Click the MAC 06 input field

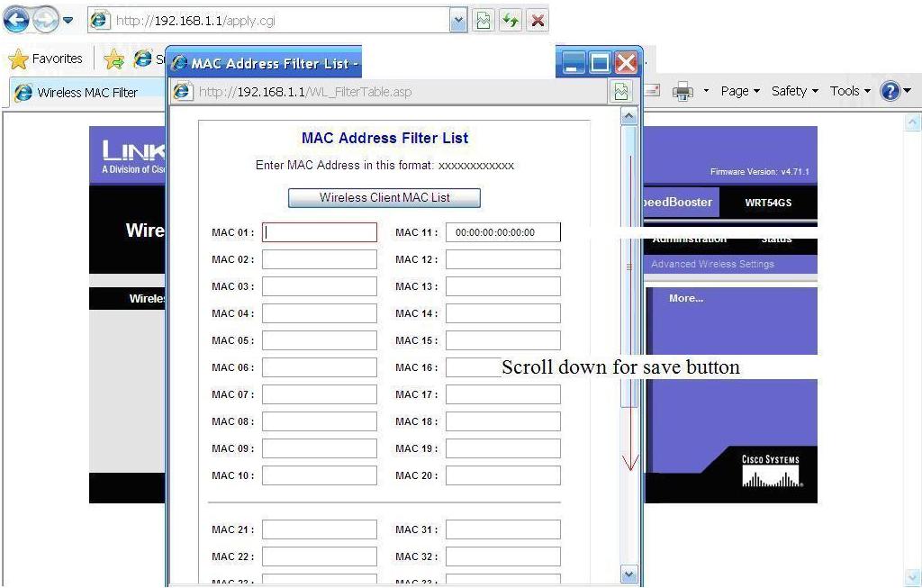pyautogui.click(x=320, y=367)
